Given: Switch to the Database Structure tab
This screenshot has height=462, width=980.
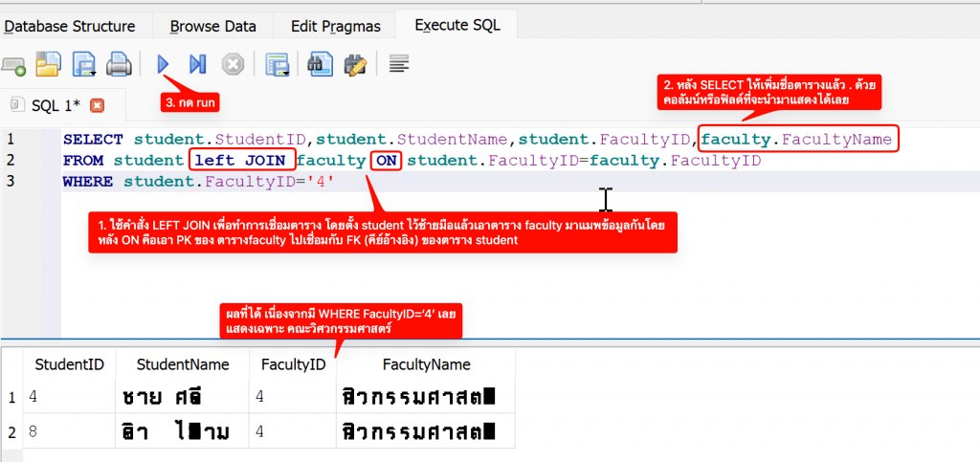Looking at the screenshot, I should coord(70,26).
